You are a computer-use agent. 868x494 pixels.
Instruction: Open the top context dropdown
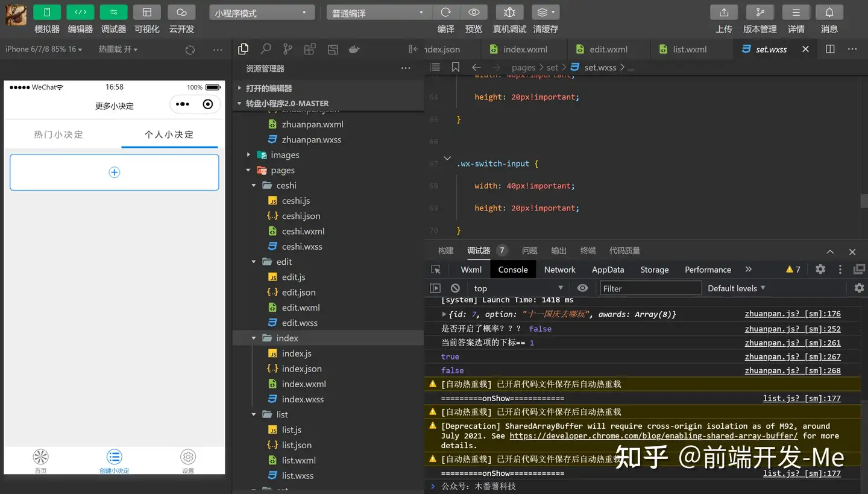pos(518,288)
